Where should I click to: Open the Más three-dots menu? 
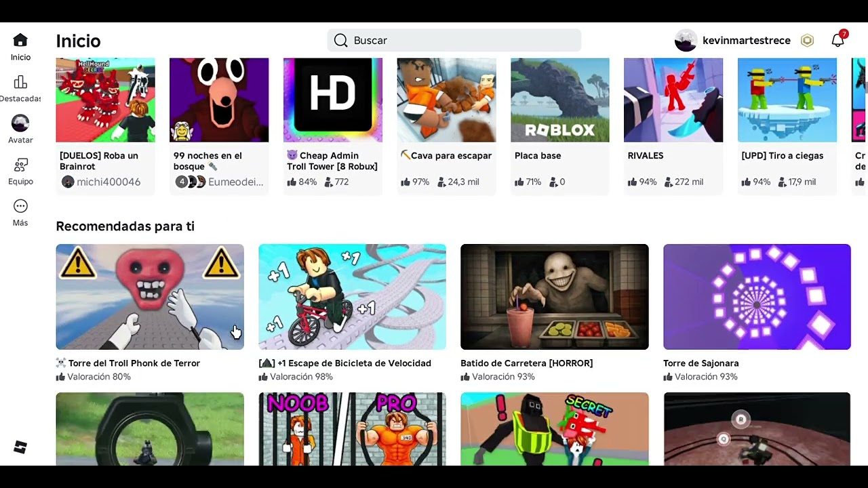coord(20,206)
